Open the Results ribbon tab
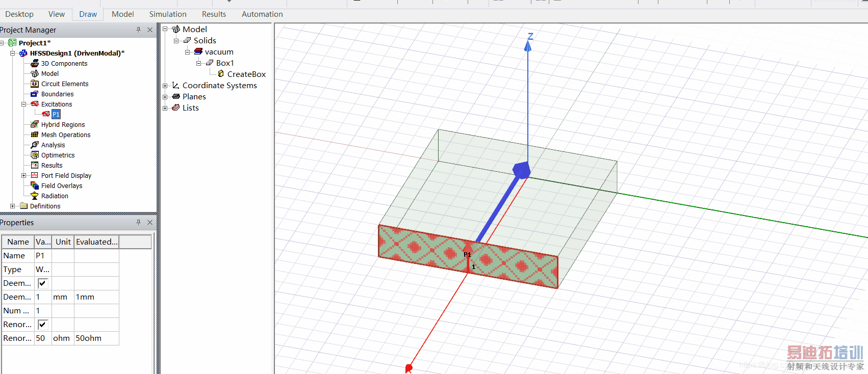The image size is (868, 374). [214, 14]
